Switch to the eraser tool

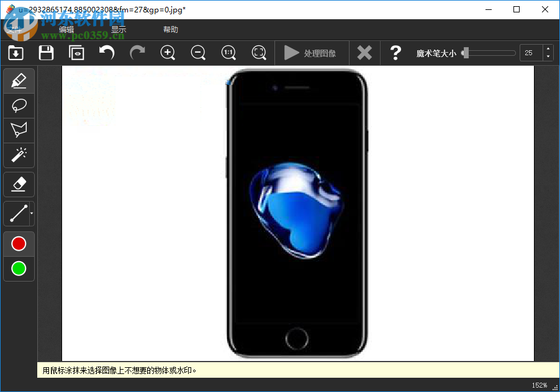pos(19,184)
